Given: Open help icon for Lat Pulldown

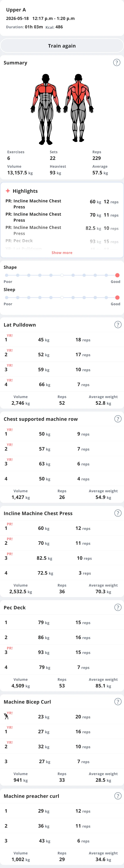Looking at the screenshot, I should [118, 324].
